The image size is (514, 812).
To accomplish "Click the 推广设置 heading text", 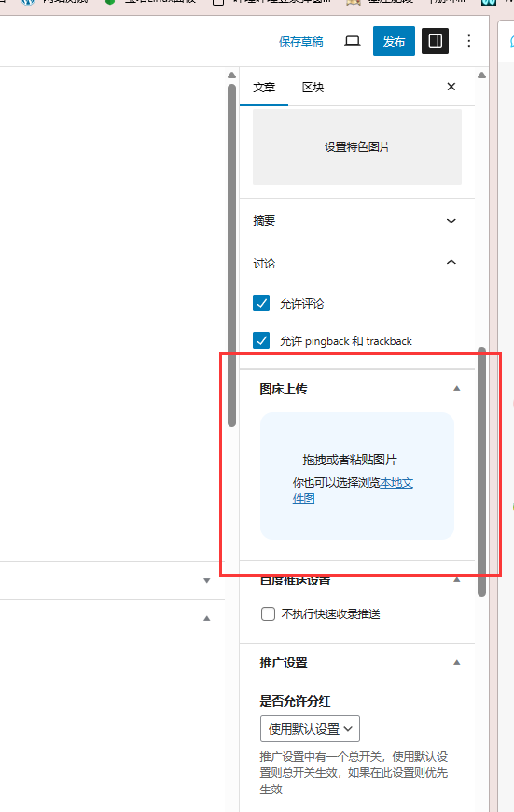I will point(284,663).
